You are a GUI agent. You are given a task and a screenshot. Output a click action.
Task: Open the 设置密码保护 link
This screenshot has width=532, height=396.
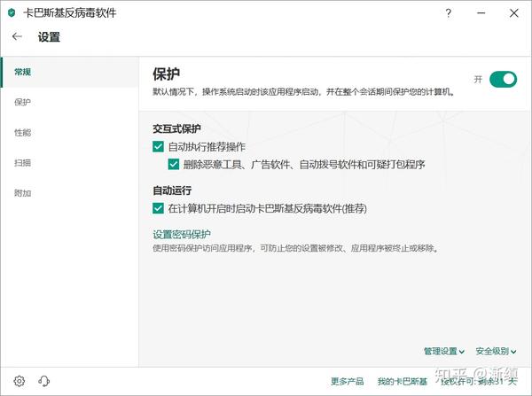pyautogui.click(x=182, y=234)
